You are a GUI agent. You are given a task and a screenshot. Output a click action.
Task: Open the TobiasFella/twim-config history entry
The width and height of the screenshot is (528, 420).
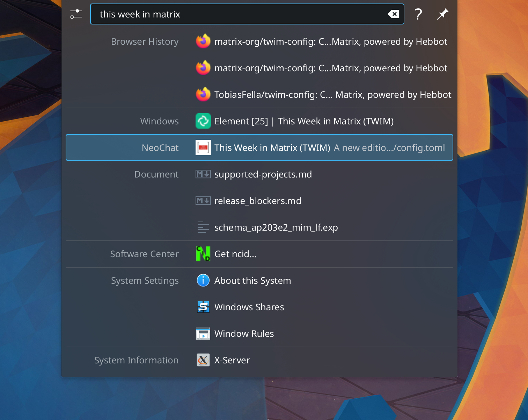pyautogui.click(x=332, y=95)
